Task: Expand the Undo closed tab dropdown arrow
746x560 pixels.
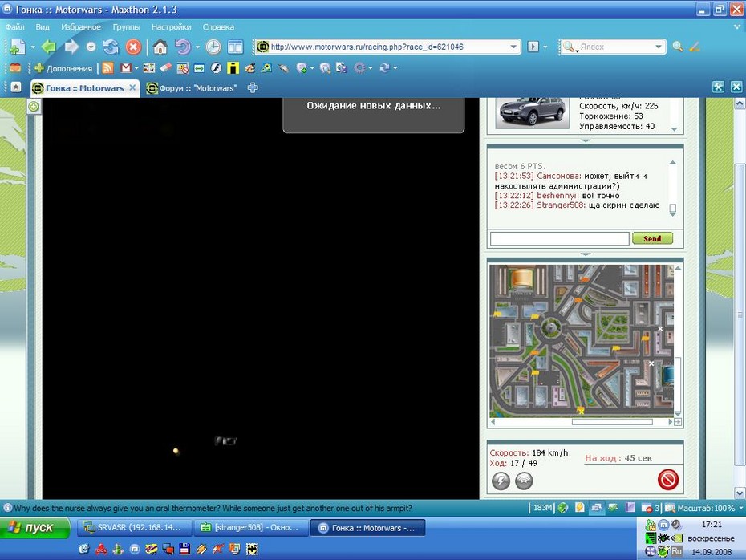Action: click(197, 47)
